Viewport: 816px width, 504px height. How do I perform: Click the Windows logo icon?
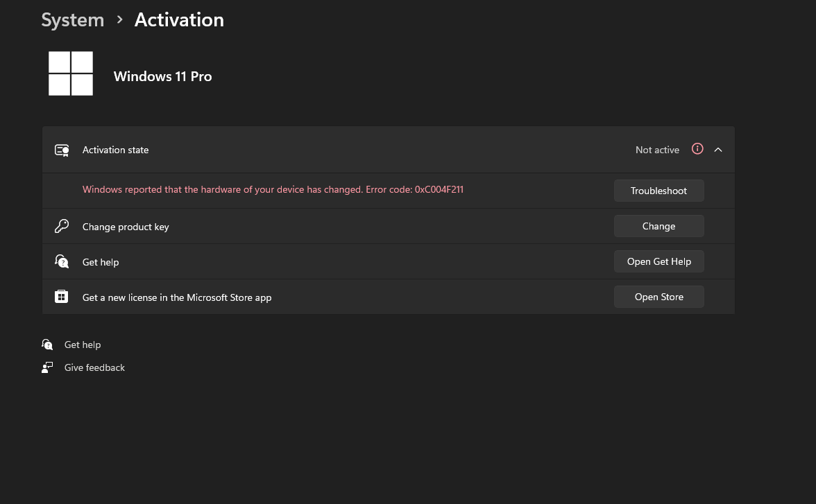(x=71, y=73)
